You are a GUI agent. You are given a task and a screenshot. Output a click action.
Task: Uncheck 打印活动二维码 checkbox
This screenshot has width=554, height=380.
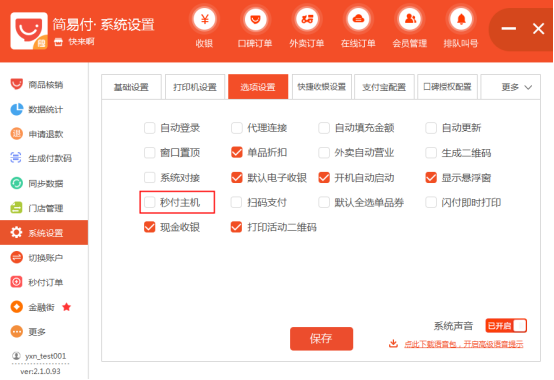click(236, 227)
